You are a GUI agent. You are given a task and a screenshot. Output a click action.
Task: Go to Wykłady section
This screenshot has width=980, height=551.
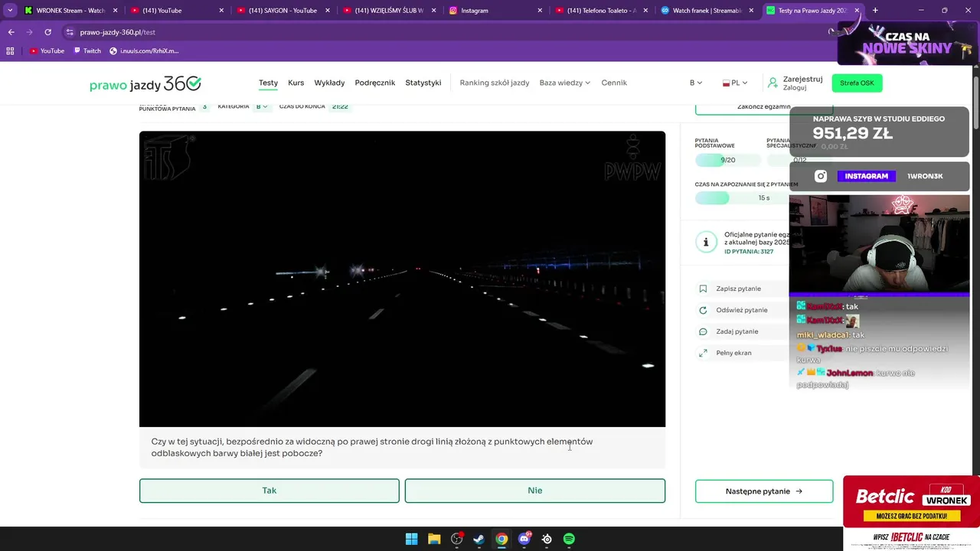pos(329,83)
